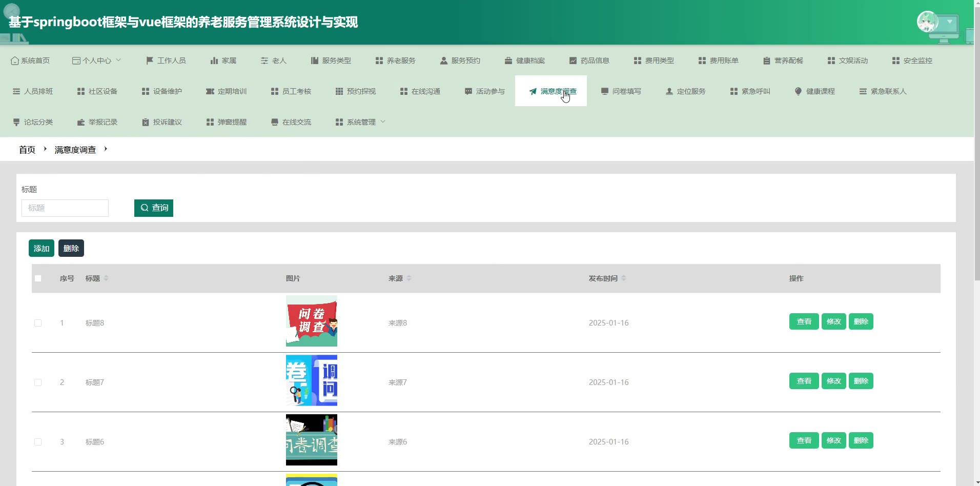Open the 设备维护 menu item
Image resolution: width=980 pixels, height=486 pixels.
(x=162, y=91)
